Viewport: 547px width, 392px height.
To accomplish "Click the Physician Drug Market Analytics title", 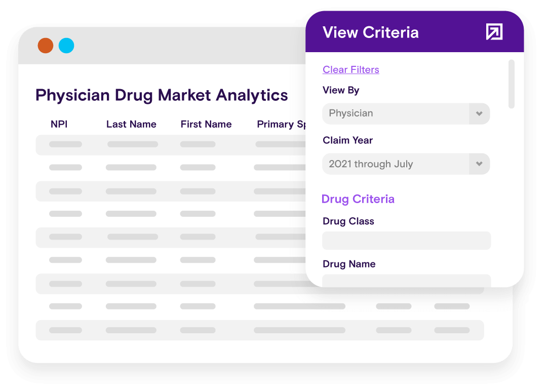I will click(162, 95).
